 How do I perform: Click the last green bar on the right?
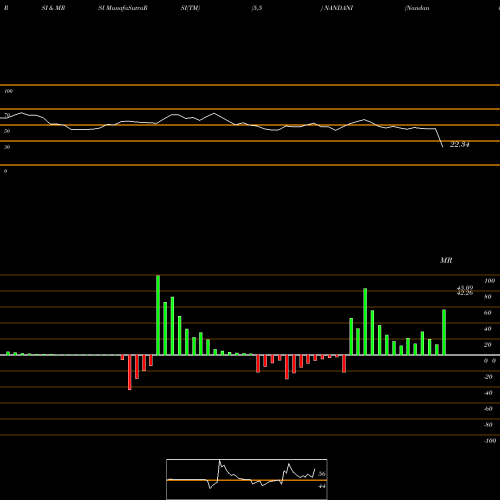444,332
